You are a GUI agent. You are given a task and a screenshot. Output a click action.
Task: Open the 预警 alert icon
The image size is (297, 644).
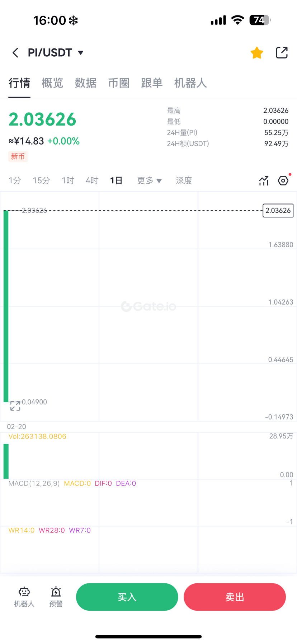point(56,597)
